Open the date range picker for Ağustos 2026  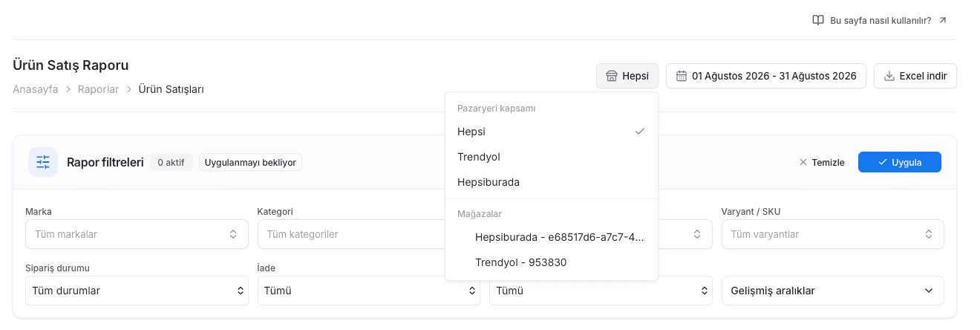[766, 76]
